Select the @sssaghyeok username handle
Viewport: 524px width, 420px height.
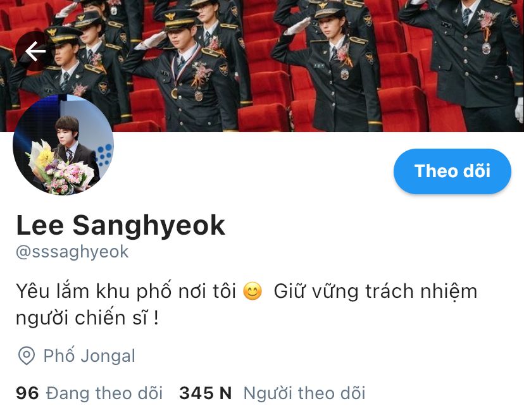tap(72, 252)
